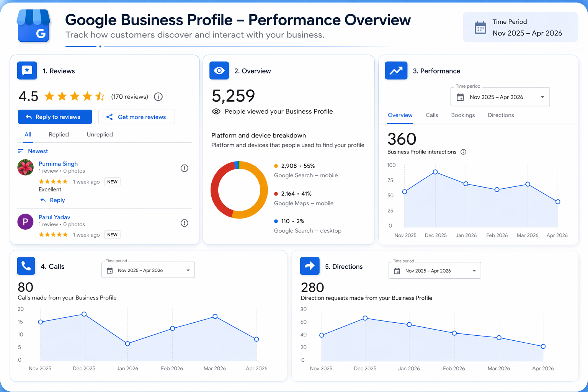
Task: Click the Mar 2026 point on Calls chart
Action: 215,317
